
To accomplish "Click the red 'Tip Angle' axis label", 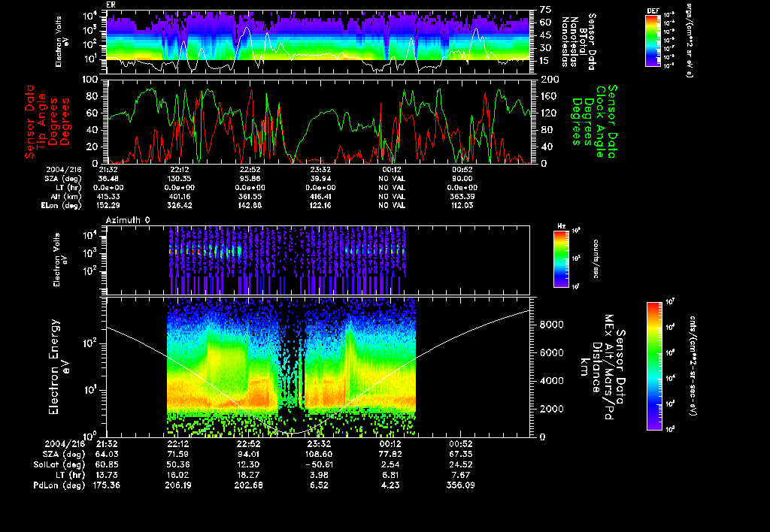I will click(41, 122).
